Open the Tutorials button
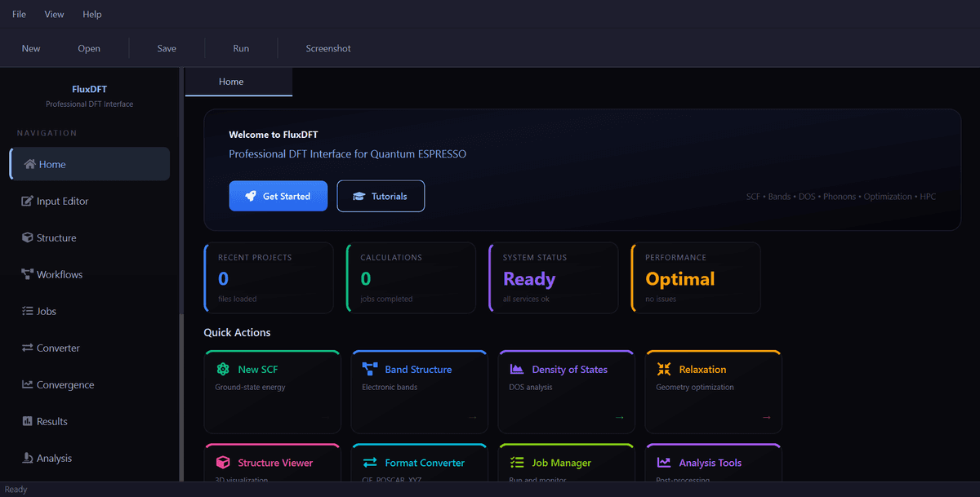 pyautogui.click(x=381, y=197)
